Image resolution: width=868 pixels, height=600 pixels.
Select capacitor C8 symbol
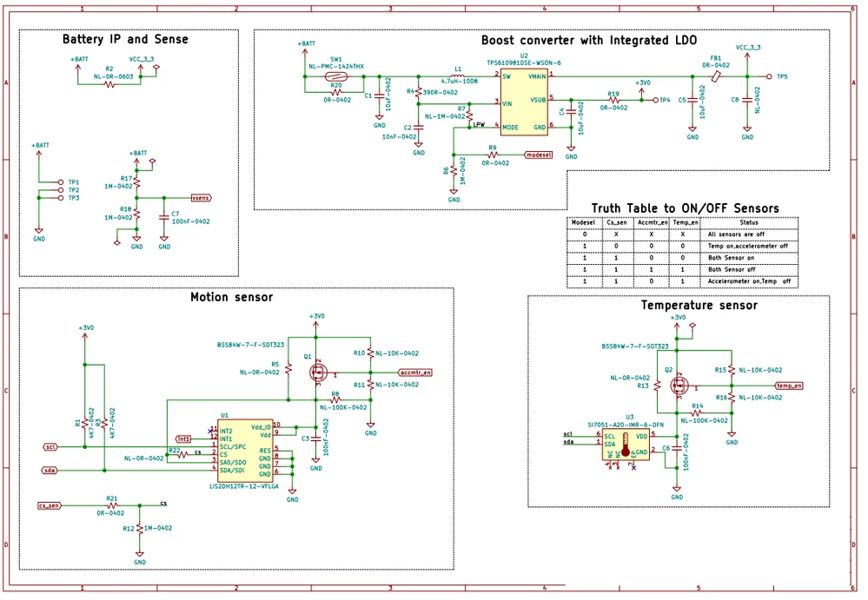point(747,100)
